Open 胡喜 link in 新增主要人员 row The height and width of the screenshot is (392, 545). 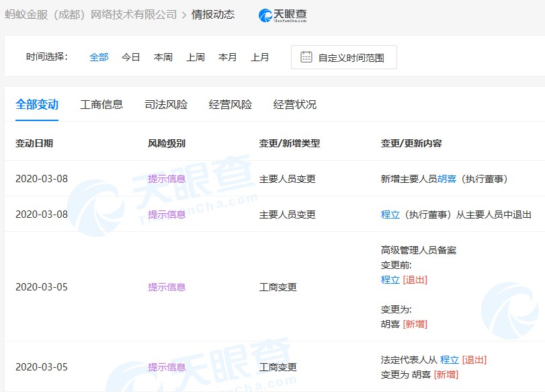coord(447,179)
